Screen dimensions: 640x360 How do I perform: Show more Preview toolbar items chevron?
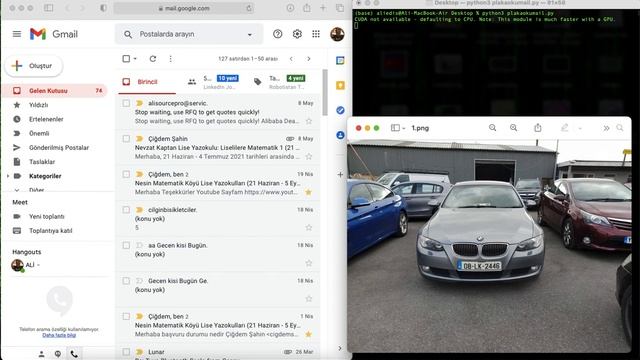tap(606, 128)
